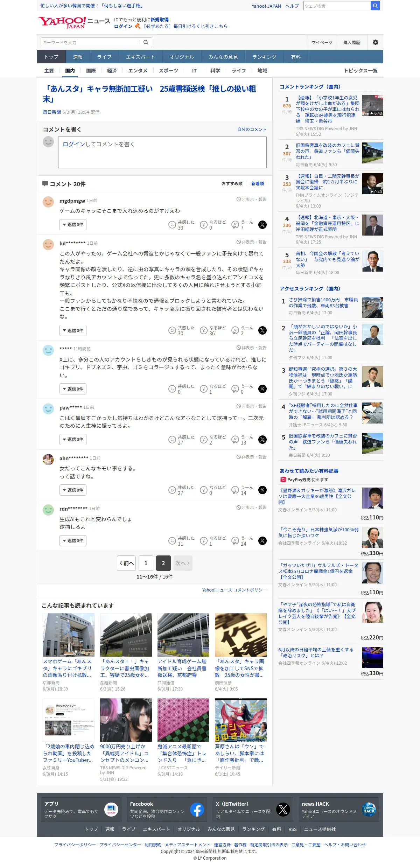This screenshot has width=420, height=868.
Task: Open Yahoo!ニュース コメントポリシー link
Action: 234,590
